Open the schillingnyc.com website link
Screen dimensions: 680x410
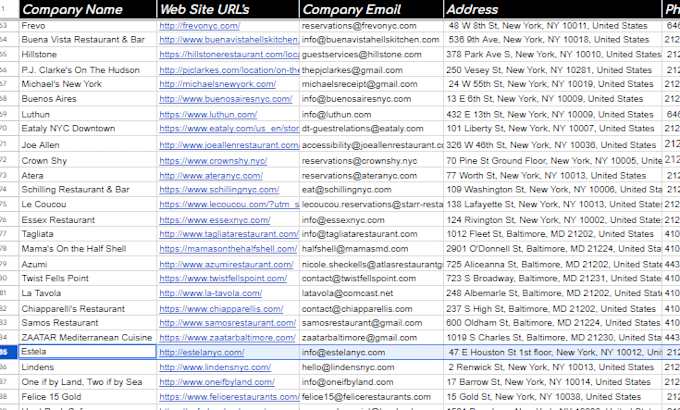coord(219,190)
